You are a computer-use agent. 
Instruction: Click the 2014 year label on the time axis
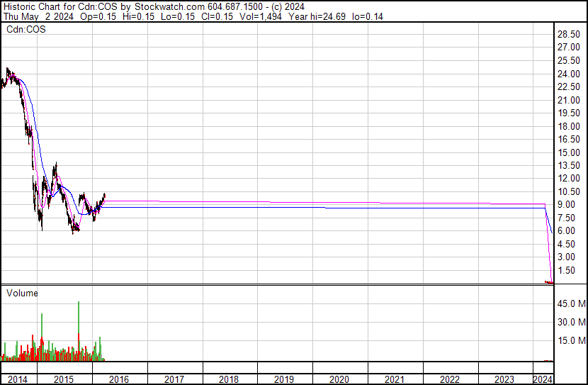tap(18, 379)
